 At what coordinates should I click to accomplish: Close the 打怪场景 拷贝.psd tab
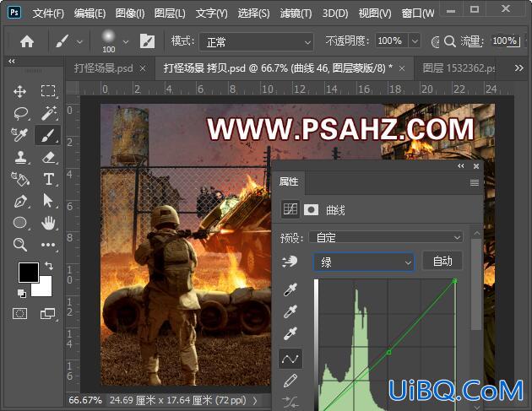[x=402, y=69]
